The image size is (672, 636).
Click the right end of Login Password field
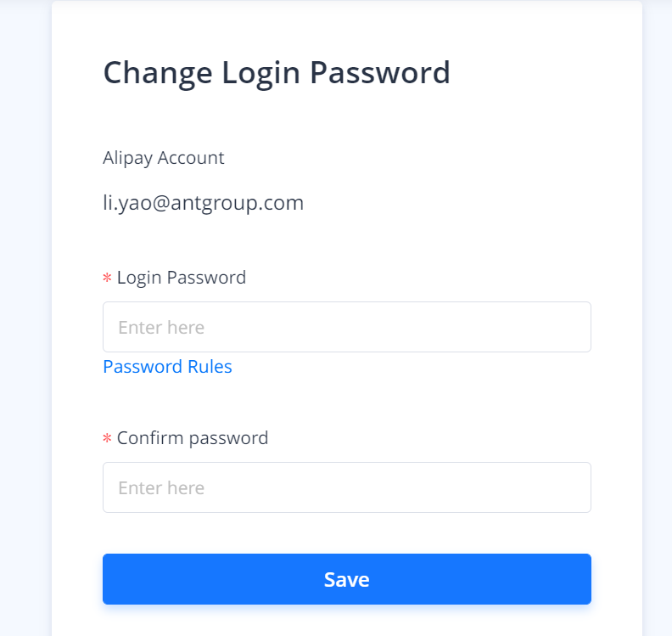tap(577, 327)
